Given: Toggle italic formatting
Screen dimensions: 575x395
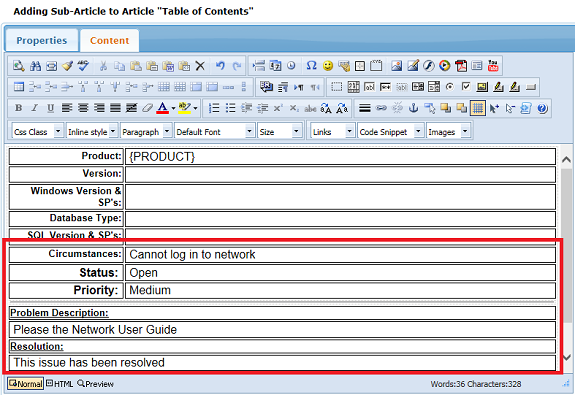Looking at the screenshot, I should [x=34, y=108].
